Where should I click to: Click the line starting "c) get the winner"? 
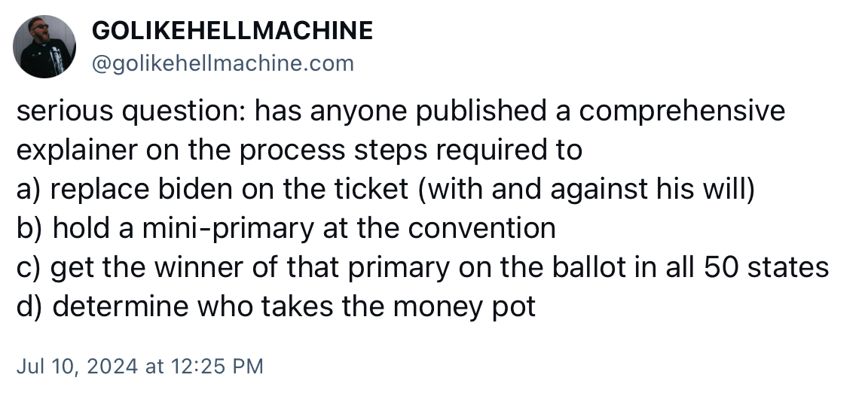pyautogui.click(x=422, y=267)
